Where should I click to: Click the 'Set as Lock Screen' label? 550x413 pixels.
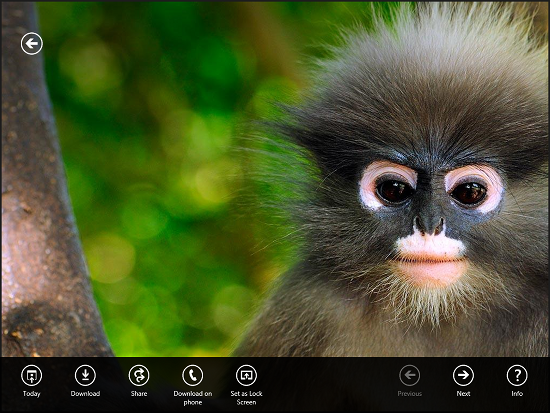coord(246,398)
